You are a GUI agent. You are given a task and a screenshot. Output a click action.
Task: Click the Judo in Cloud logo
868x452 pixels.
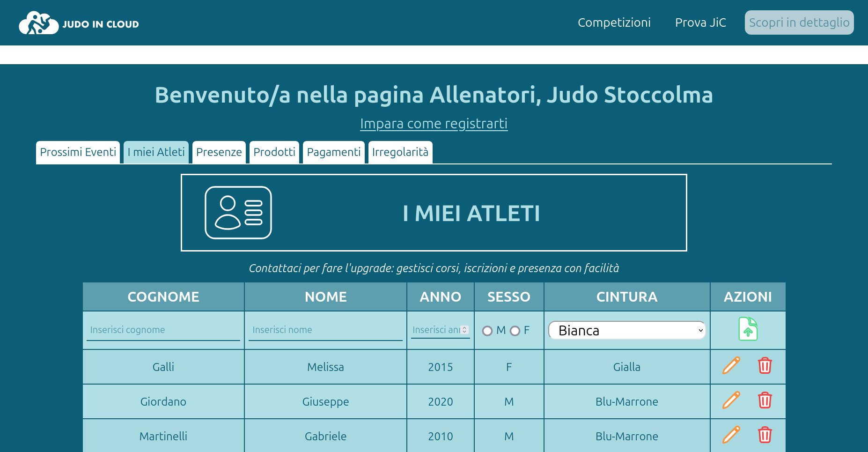(79, 23)
